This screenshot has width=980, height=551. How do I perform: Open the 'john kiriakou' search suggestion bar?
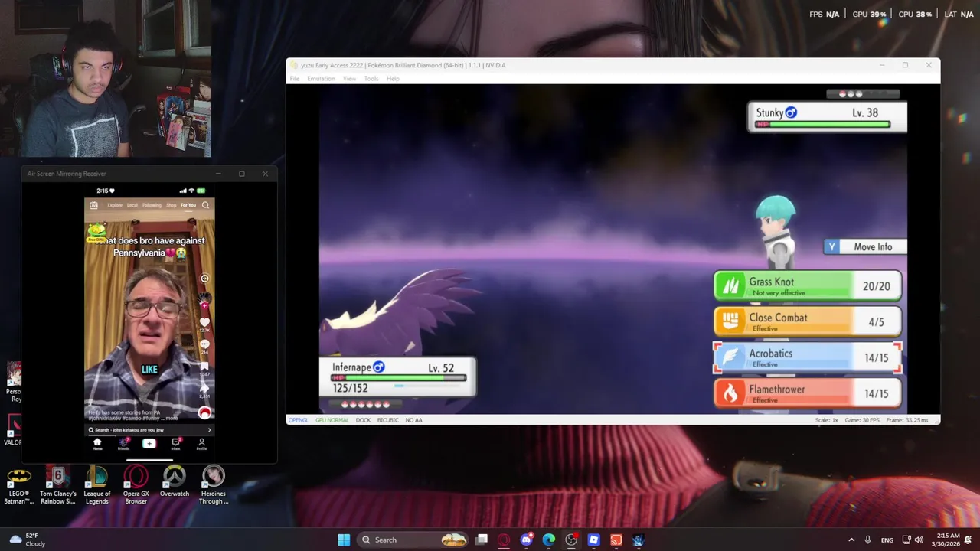(149, 430)
